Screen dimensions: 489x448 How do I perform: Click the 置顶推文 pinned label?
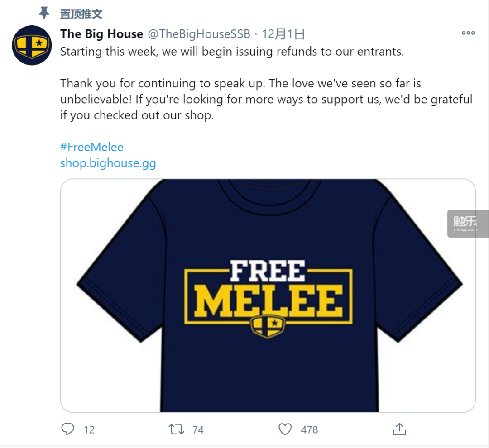81,14
